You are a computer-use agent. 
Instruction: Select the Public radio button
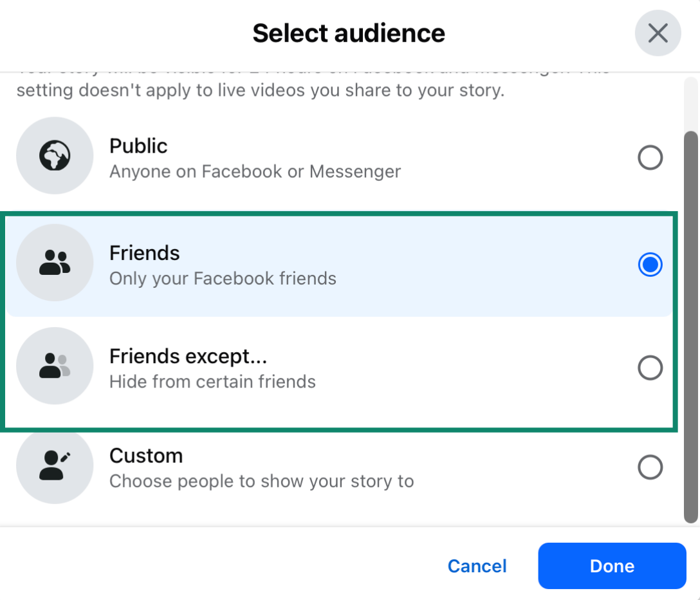pyautogui.click(x=650, y=157)
